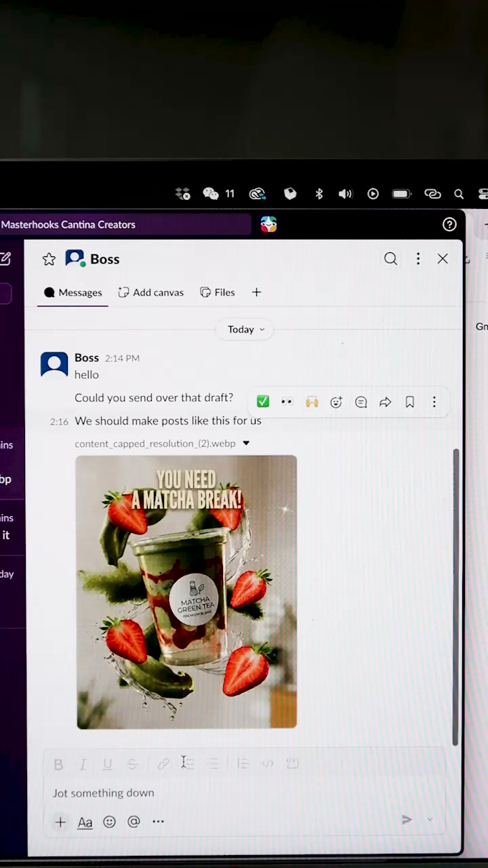Click the 2:16 message timestamp
This screenshot has width=488, height=868.
(59, 422)
